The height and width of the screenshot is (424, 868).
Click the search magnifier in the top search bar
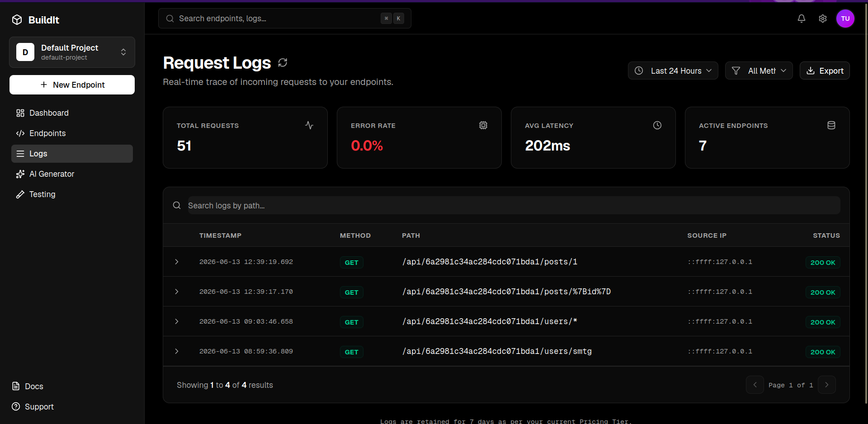[170, 19]
